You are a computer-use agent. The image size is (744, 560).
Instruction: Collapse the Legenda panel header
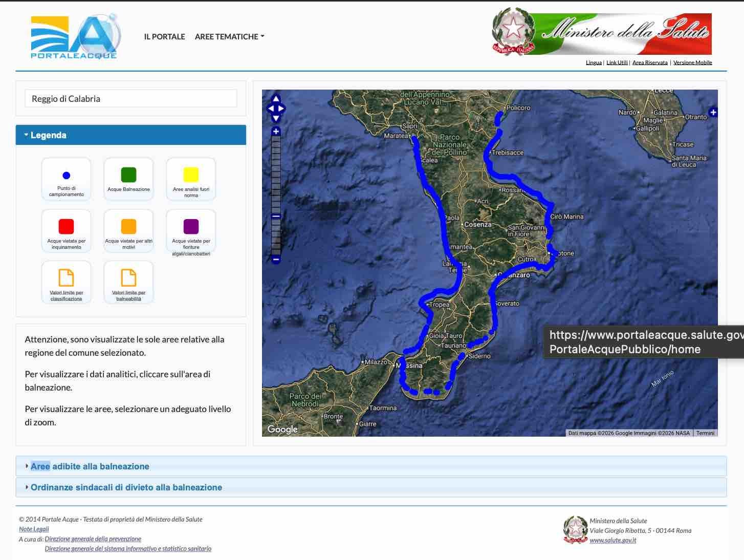[x=131, y=135]
